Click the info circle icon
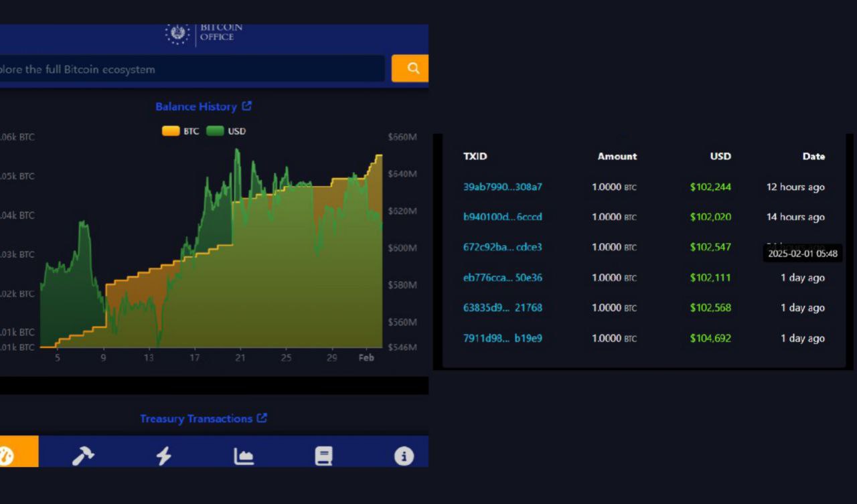This screenshot has height=504, width=857. 404,456
